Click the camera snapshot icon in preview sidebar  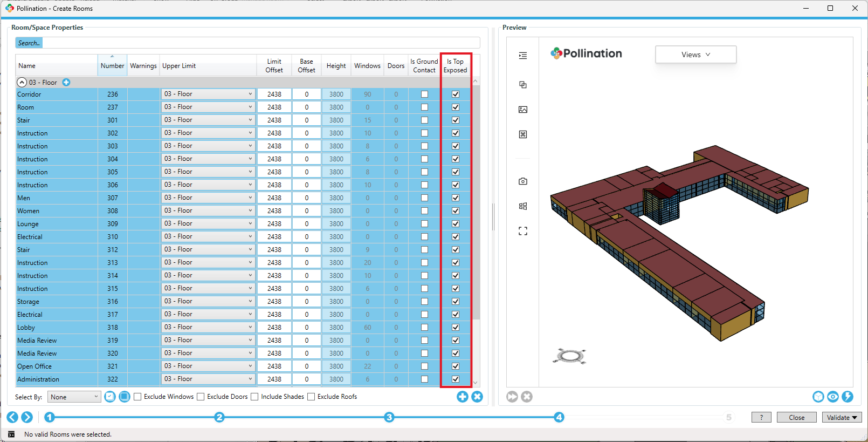[522, 181]
